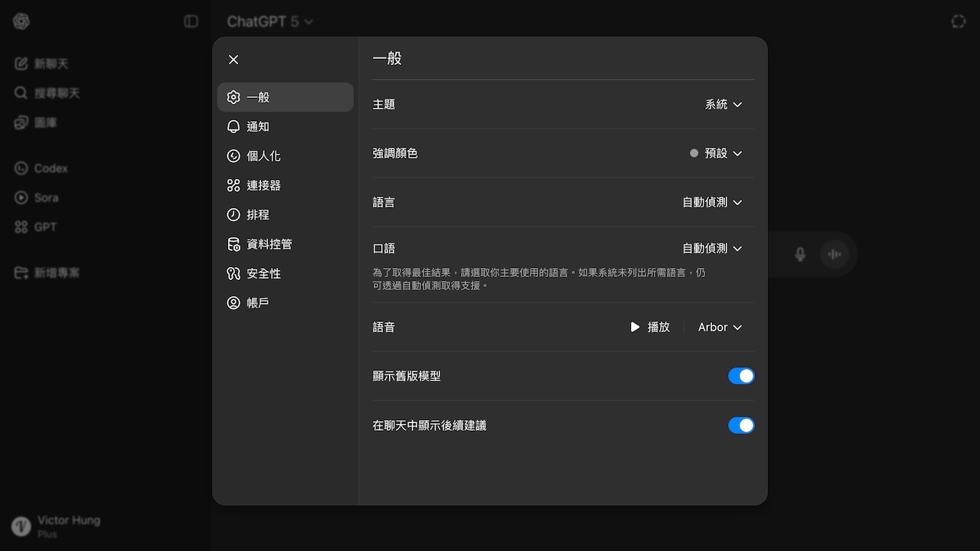Click the Sora play-circle icon
The width and height of the screenshot is (980, 551).
pos(21,197)
